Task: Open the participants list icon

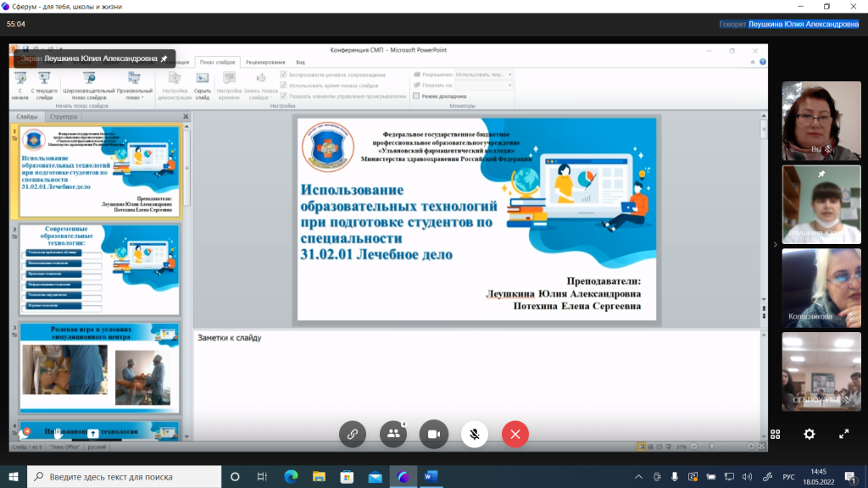Action: tap(392, 434)
